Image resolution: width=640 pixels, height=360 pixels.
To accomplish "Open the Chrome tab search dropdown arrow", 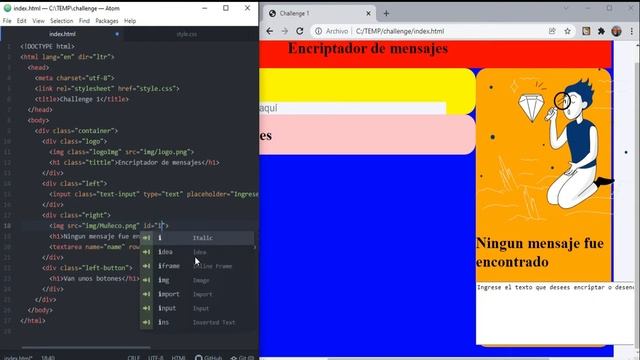I will (566, 8).
